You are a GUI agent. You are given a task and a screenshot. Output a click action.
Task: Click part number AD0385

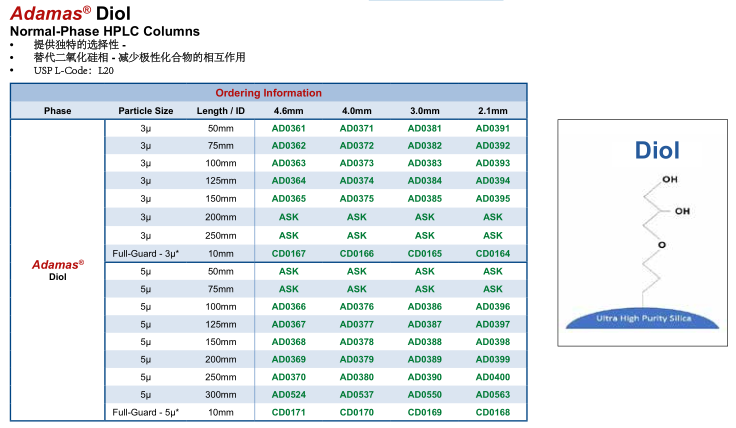424,199
